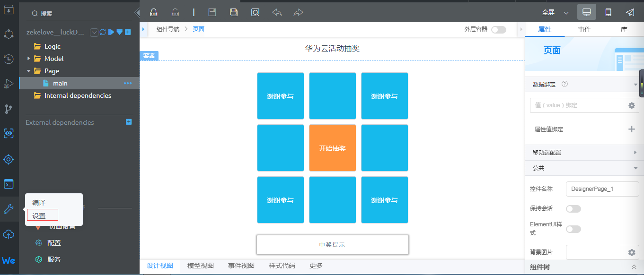Image resolution: width=644 pixels, height=275 pixels.
Task: Open the More tab at bottom
Action: [x=316, y=266]
